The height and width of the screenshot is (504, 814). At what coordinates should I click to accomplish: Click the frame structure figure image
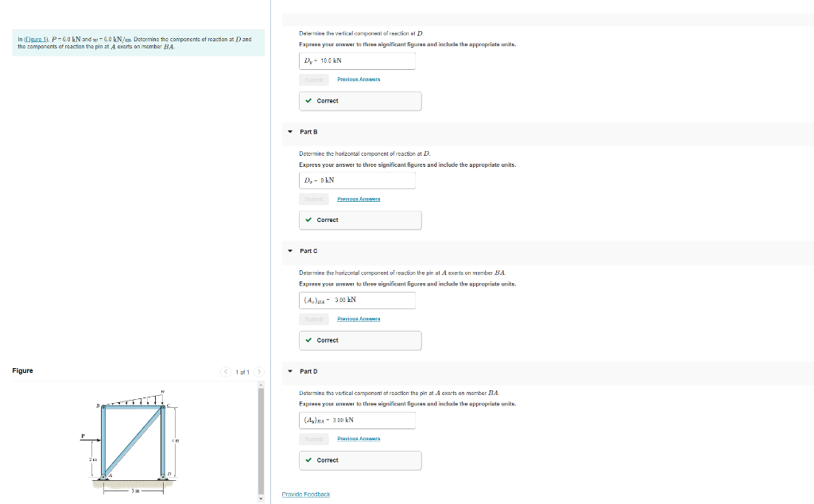(x=131, y=441)
